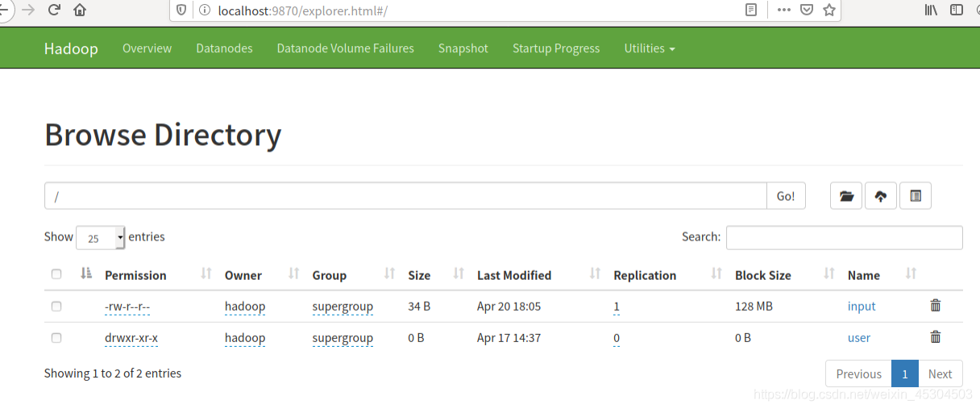Screen dimensions: 980x409
Task: Bookmark this page with star icon
Action: point(828,10)
